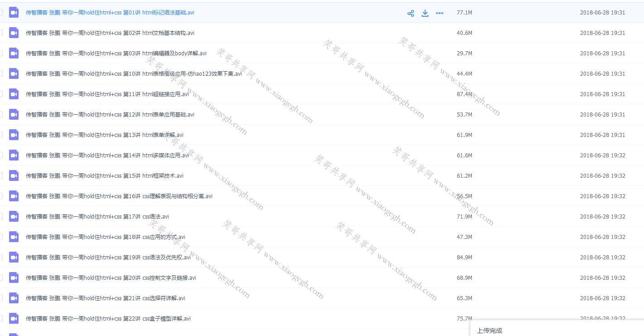
Task: Click the video file icon for 第10讲 仿hao123效果下集
Action: pyautogui.click(x=14, y=74)
